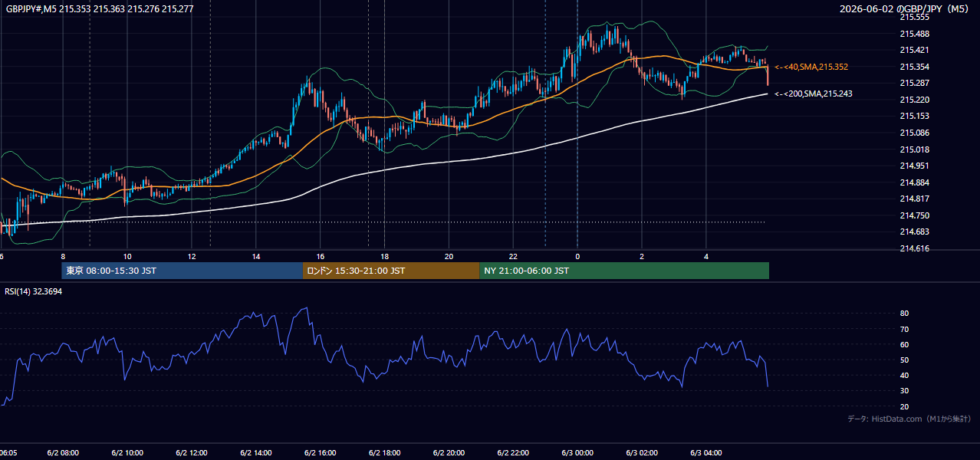Click the 6/2 08:00 date axis label
The height and width of the screenshot is (460, 980).
(63, 453)
